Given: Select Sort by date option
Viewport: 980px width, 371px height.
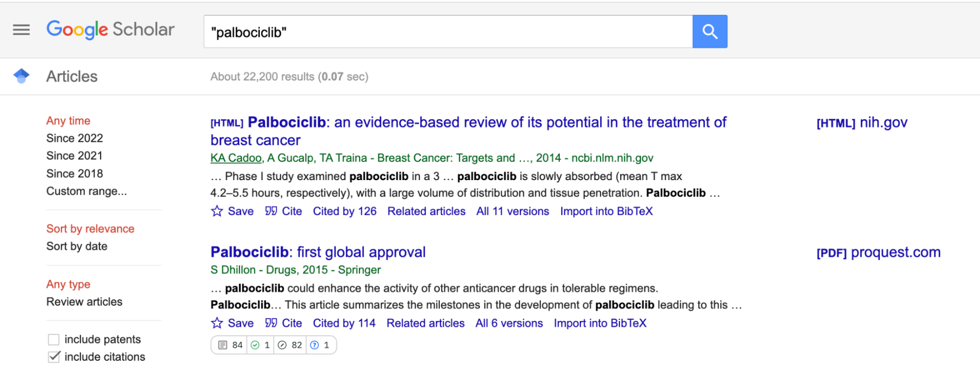Looking at the screenshot, I should point(76,246).
